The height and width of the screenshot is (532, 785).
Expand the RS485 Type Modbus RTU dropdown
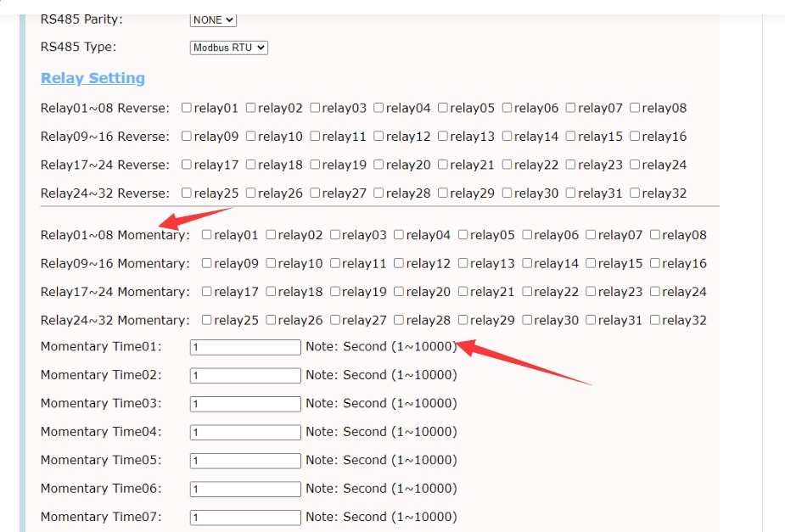click(x=229, y=48)
